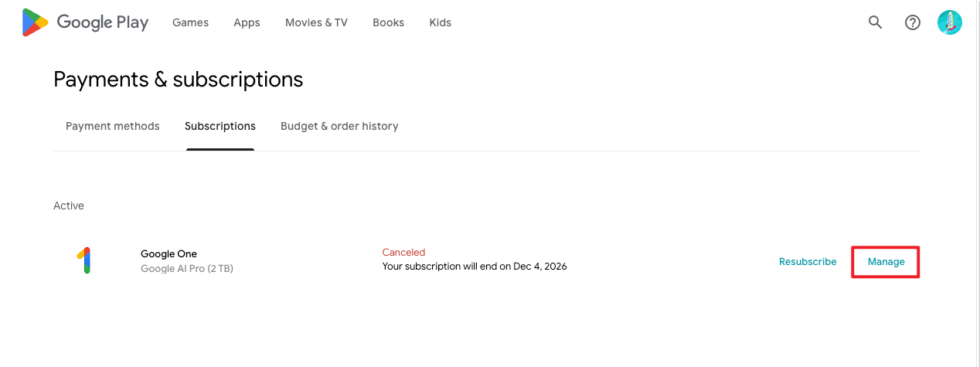This screenshot has height=367, width=980.
Task: Click the Google AI Pro (2 TB) plan text
Action: (x=187, y=269)
